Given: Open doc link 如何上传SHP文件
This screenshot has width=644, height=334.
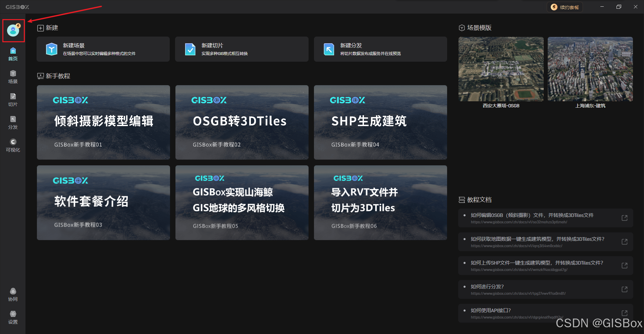Looking at the screenshot, I should 546,266.
